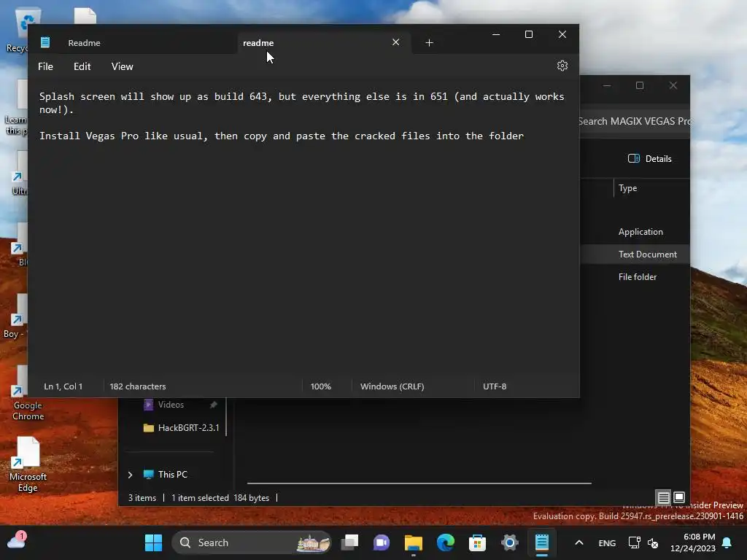Close the readme tab
This screenshot has height=560, width=747.
pos(395,42)
